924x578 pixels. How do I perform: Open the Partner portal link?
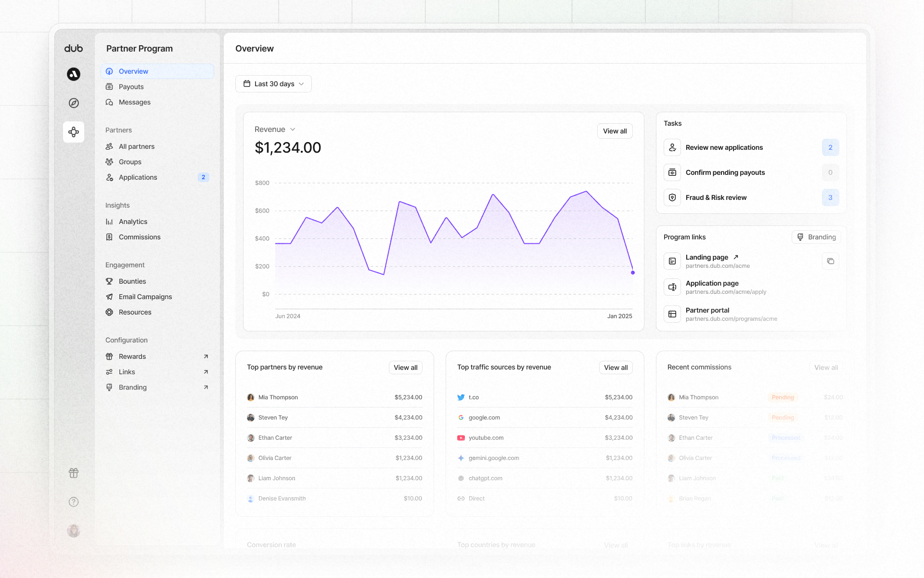click(707, 310)
